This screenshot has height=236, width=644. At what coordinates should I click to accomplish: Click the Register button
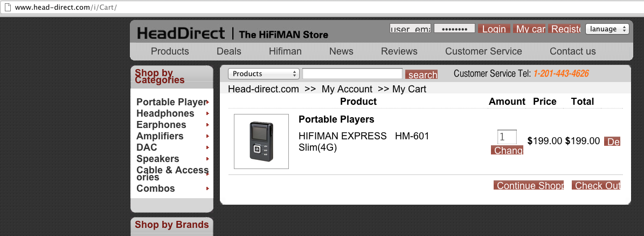pyautogui.click(x=565, y=29)
